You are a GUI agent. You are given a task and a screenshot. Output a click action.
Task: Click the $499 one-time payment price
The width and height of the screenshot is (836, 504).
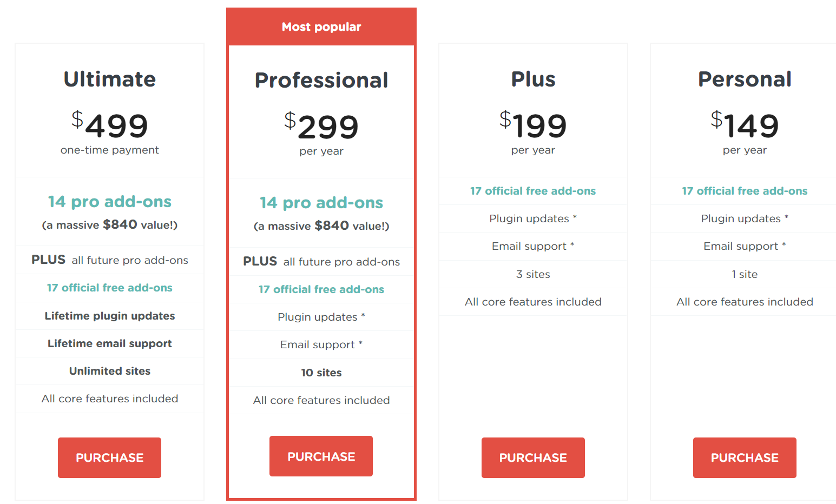pyautogui.click(x=116, y=126)
